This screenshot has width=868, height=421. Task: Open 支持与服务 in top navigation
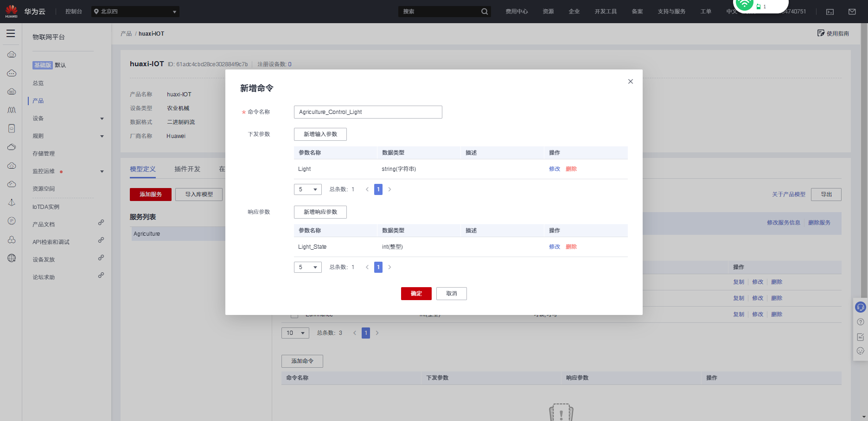[x=671, y=12]
